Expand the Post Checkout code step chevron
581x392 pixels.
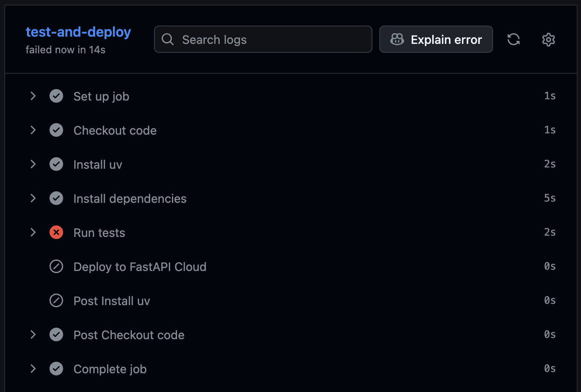(33, 335)
